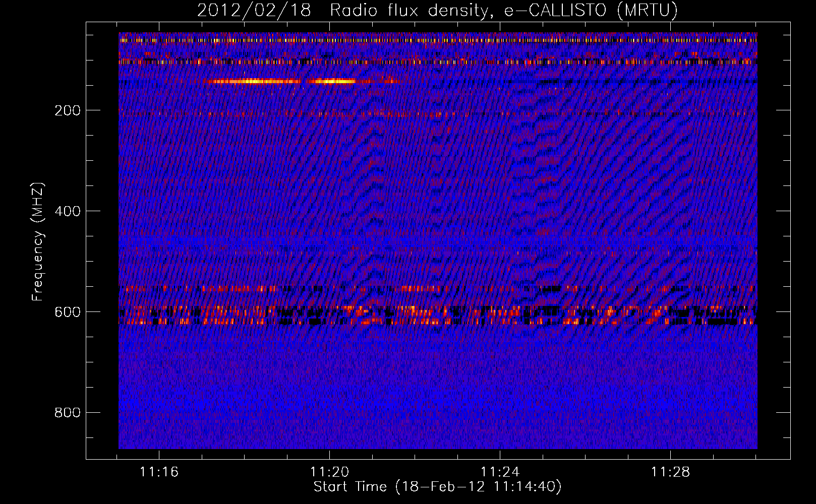The height and width of the screenshot is (504, 816).
Task: Click the 11:24 time tick label
Action: click(x=500, y=472)
